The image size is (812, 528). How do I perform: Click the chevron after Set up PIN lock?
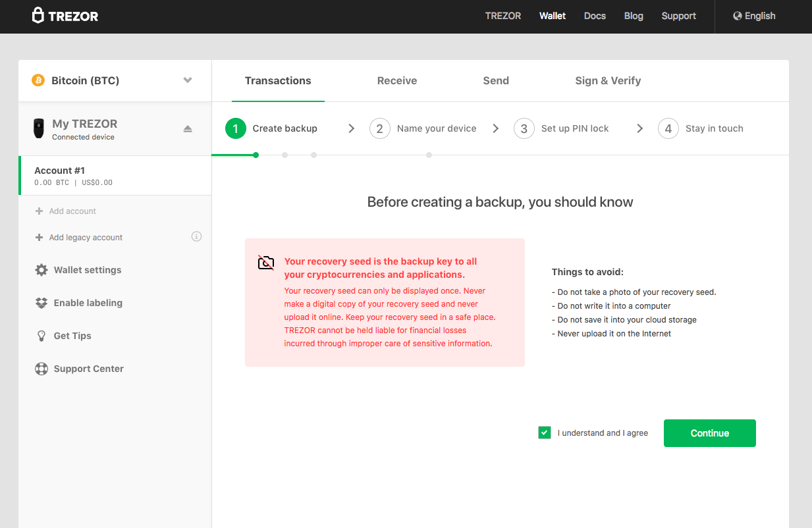(x=640, y=128)
